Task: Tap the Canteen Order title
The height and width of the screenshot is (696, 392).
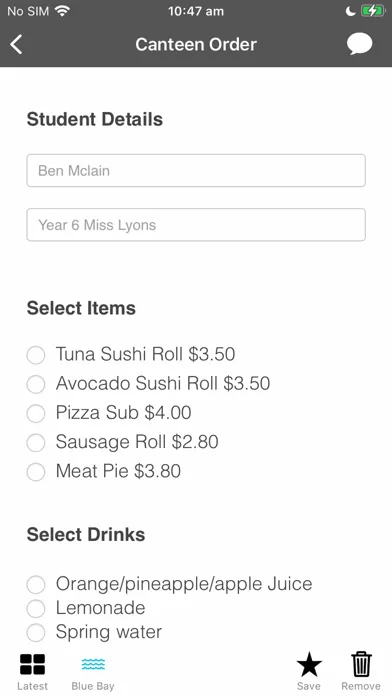Action: coord(196,44)
